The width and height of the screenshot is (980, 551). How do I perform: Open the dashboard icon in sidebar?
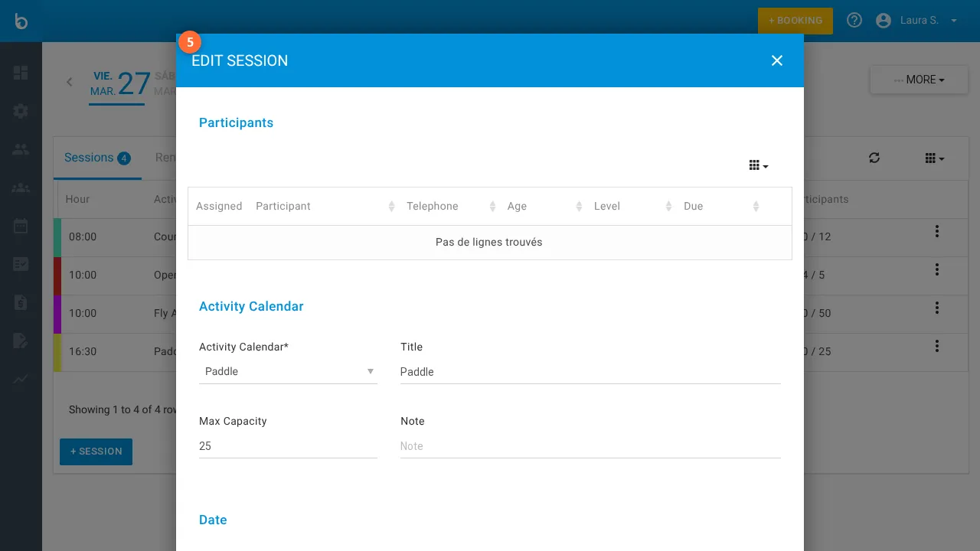click(x=21, y=73)
